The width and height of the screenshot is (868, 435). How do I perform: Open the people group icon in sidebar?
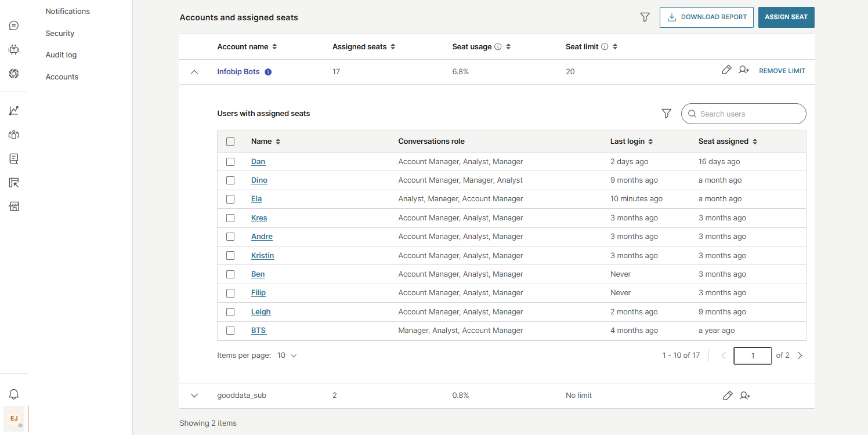click(14, 135)
